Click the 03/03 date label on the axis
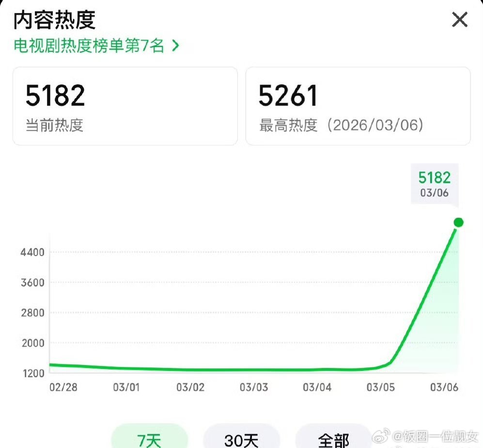Image resolution: width=483 pixels, height=448 pixels. coord(254,387)
